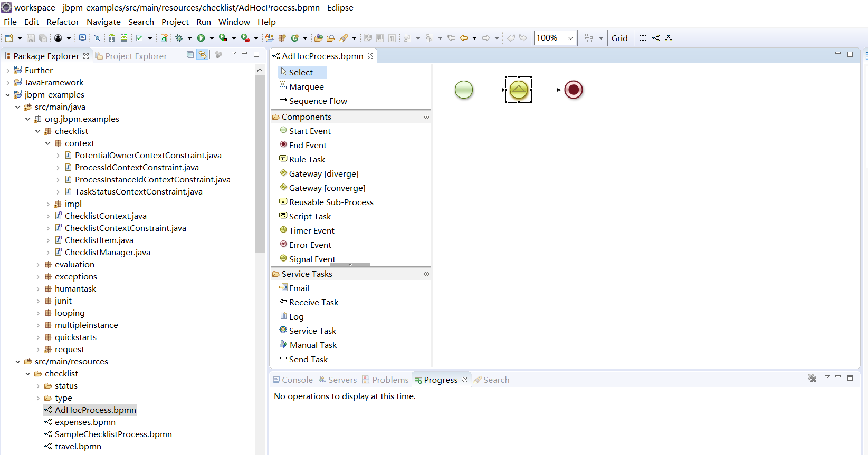Select SampleChecklistProcess.bpmn file
This screenshot has height=455, width=868.
[x=113, y=434]
